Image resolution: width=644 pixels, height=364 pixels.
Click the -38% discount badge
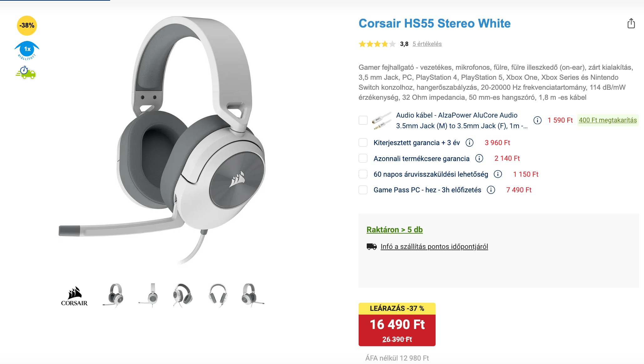point(27,25)
